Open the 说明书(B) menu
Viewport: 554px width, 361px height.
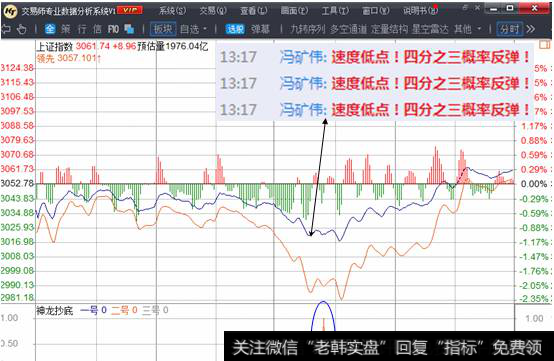pyautogui.click(x=420, y=11)
